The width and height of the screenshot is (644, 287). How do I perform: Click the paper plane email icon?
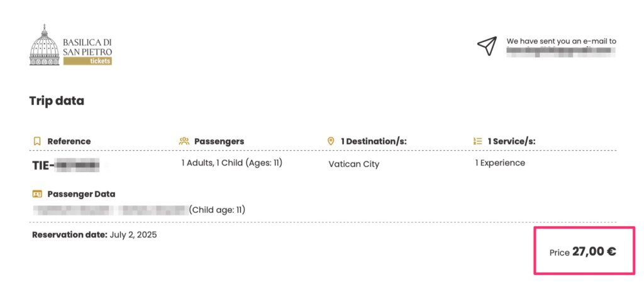click(x=487, y=46)
